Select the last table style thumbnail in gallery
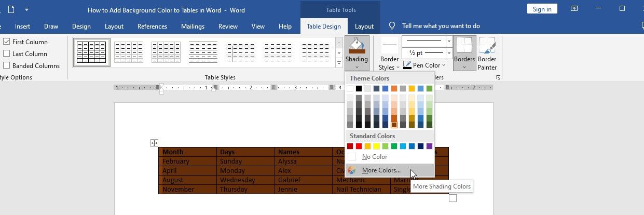The height and width of the screenshot is (215, 644). coord(316,52)
